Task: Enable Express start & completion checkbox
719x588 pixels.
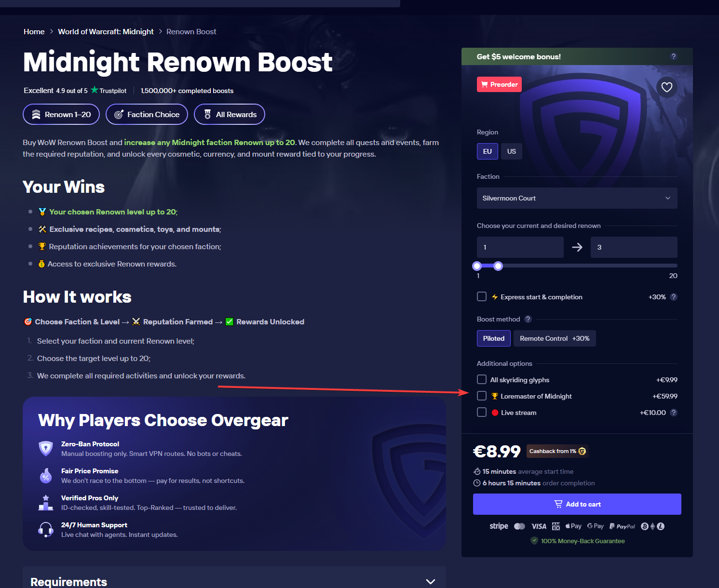Action: point(482,296)
